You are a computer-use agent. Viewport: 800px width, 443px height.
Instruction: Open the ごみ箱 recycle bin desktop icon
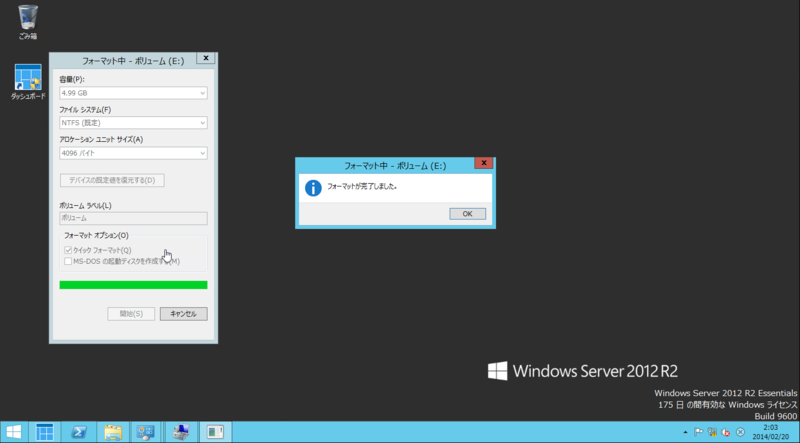pos(28,22)
